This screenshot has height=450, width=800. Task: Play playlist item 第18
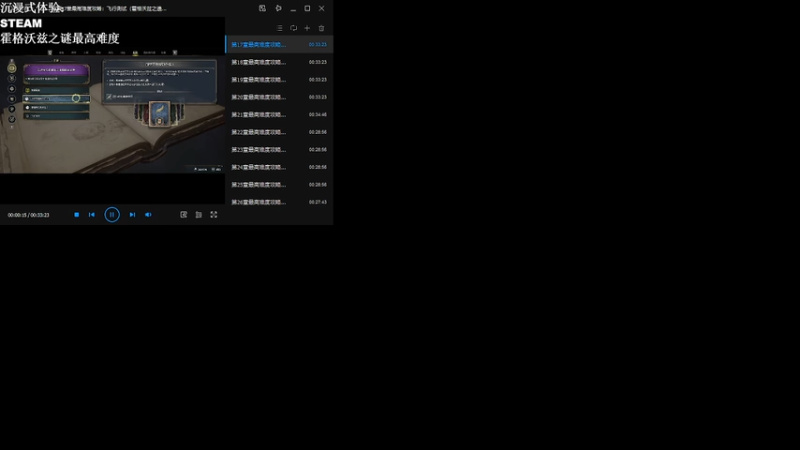(x=279, y=62)
